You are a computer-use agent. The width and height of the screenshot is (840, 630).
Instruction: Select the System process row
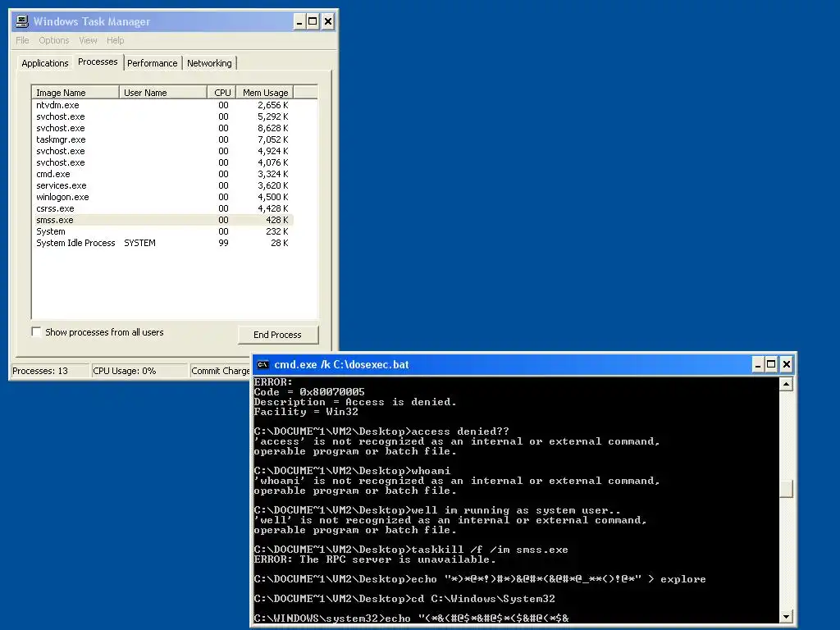[163, 231]
